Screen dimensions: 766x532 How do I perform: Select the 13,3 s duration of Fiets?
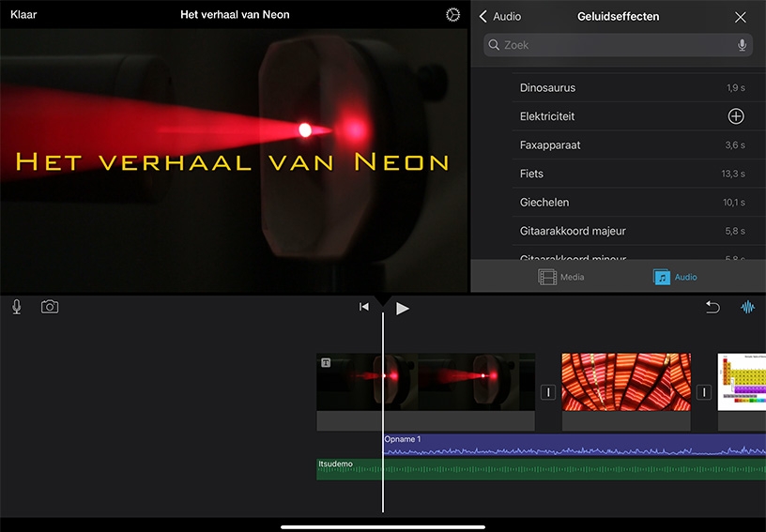click(733, 174)
